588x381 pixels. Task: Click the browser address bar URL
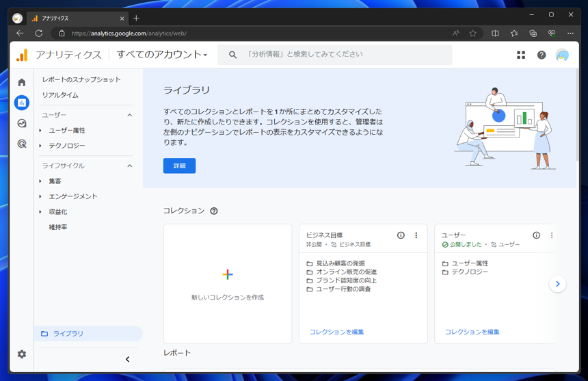click(x=129, y=34)
